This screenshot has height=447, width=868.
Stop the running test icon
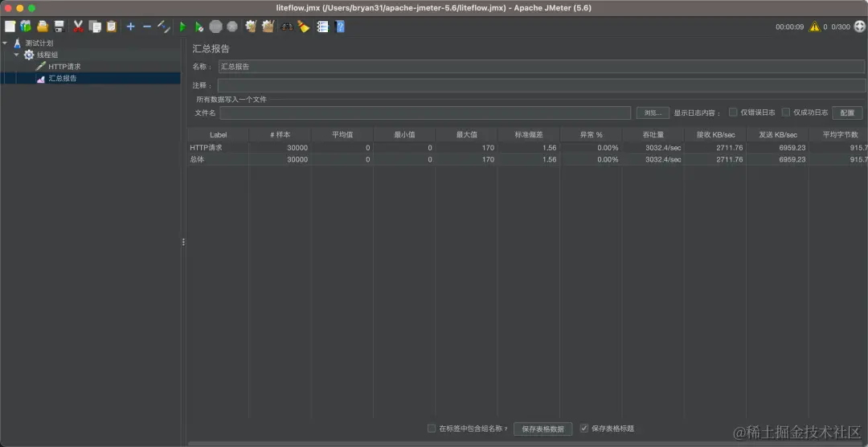(x=216, y=26)
